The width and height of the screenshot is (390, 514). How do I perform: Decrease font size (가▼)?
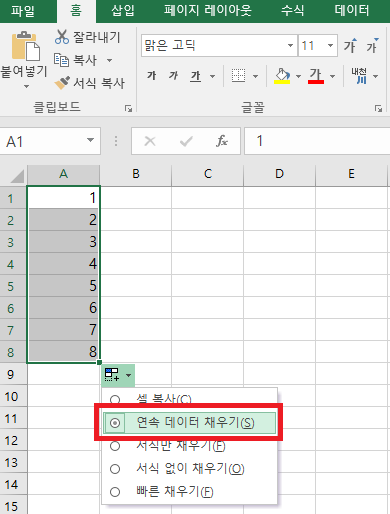coord(372,45)
